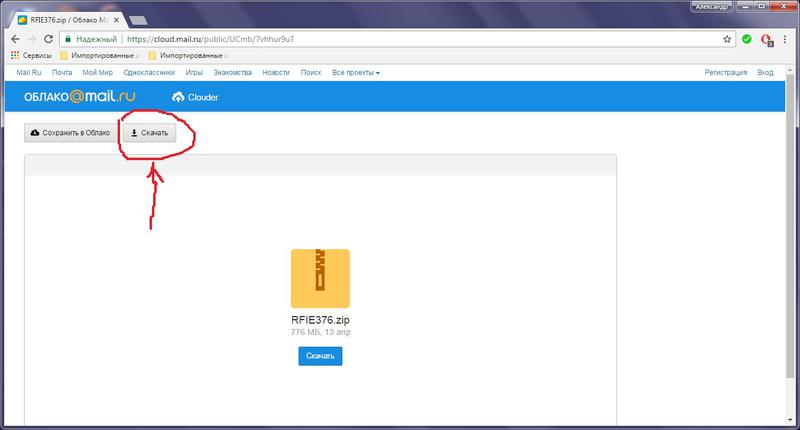Open the red Opera-style extension icon
Screen dimensions: 800x430
pos(766,40)
